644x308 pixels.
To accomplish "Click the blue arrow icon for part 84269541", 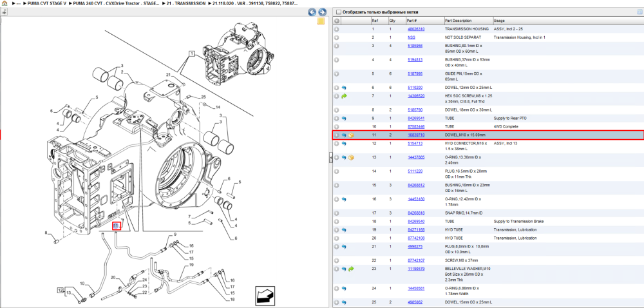I will (344, 119).
